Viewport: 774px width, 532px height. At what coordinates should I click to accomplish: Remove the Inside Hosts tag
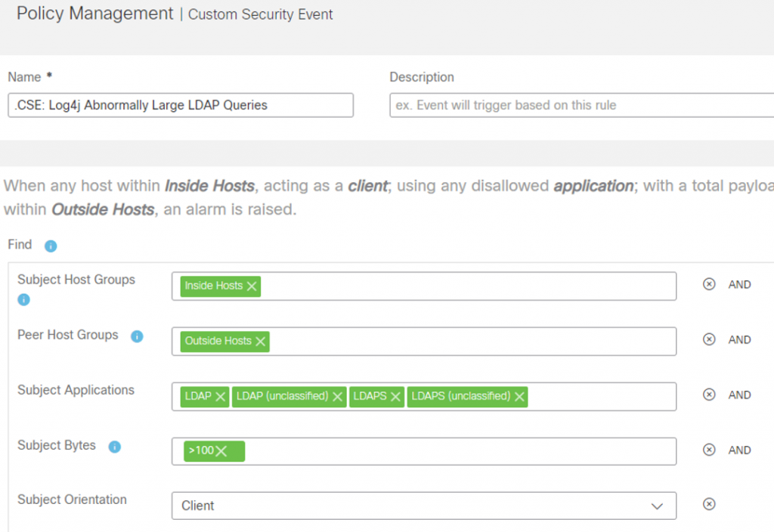[x=252, y=286]
